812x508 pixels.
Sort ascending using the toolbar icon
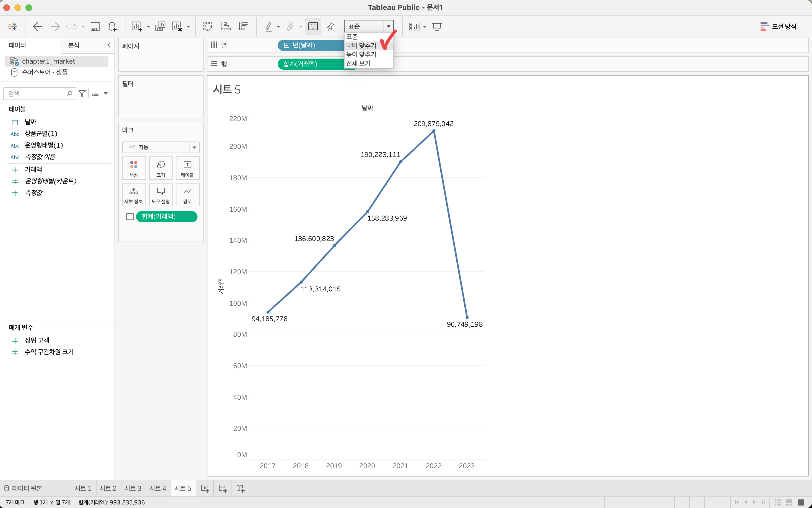tap(225, 26)
